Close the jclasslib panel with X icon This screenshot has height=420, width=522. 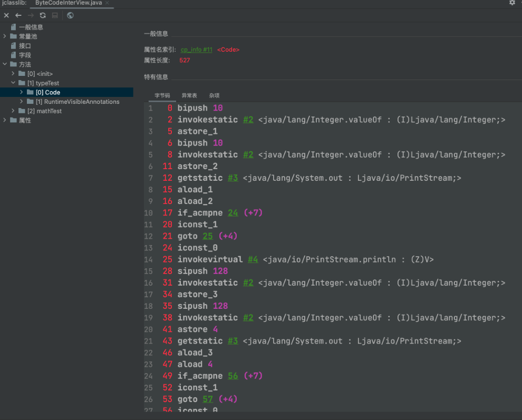pyautogui.click(x=6, y=15)
